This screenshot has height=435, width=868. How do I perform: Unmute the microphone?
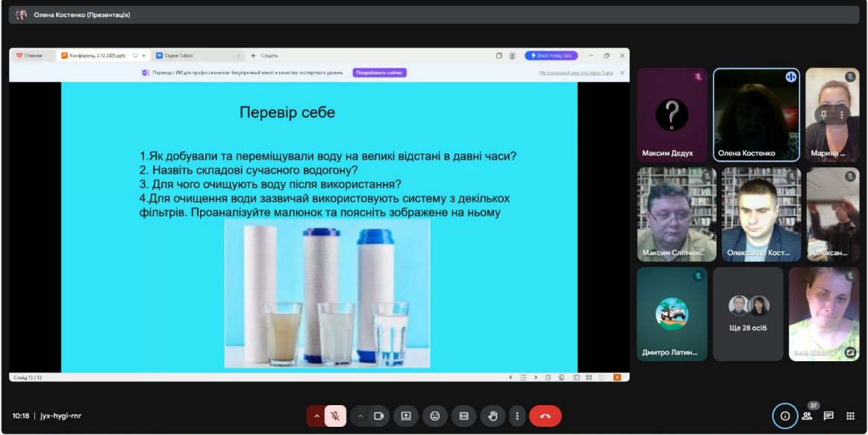[x=335, y=416]
